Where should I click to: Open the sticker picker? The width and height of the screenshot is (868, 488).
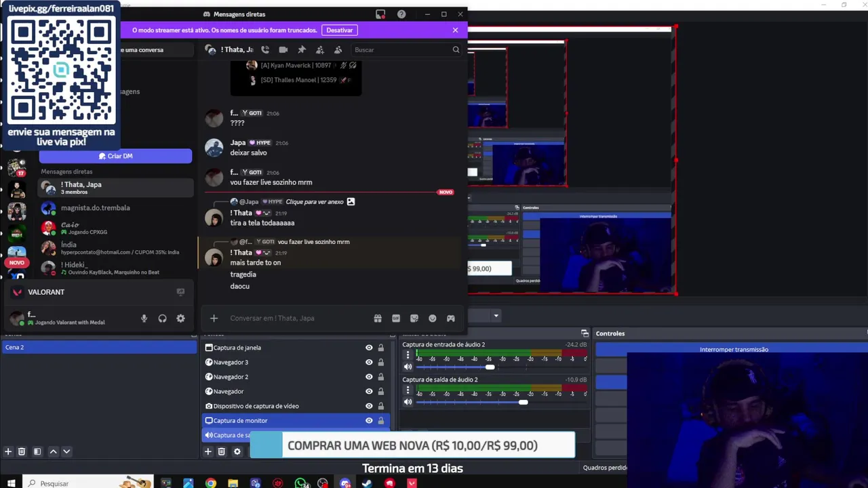click(414, 319)
